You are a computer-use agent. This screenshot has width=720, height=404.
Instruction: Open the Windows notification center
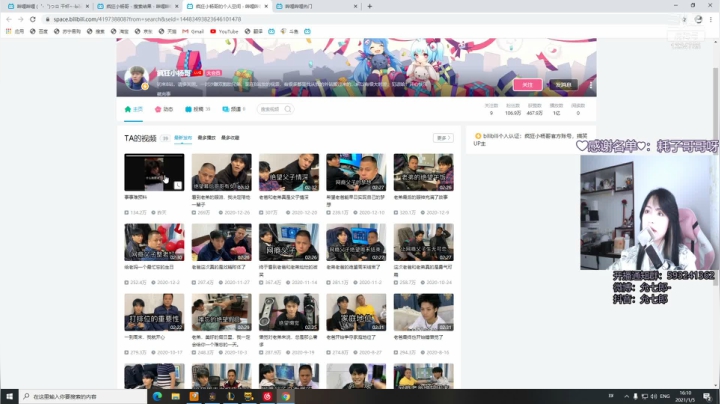tap(707, 396)
